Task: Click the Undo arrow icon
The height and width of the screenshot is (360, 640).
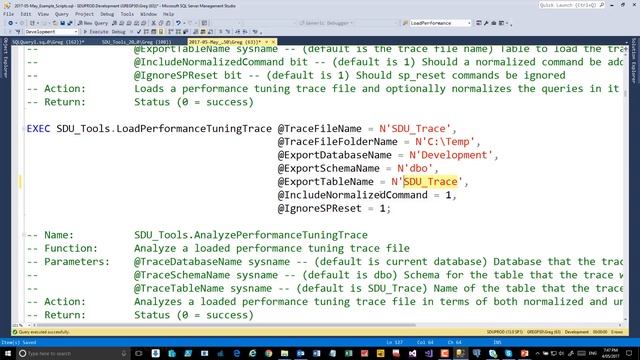Action: pos(178,23)
